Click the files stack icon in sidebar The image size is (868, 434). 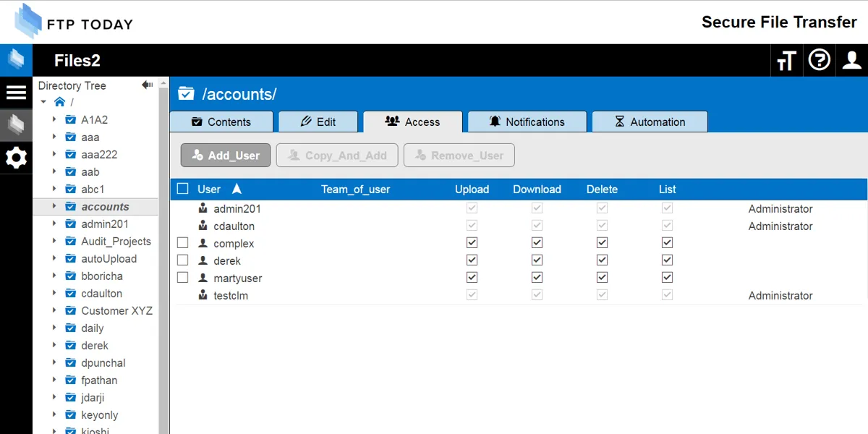(x=16, y=125)
